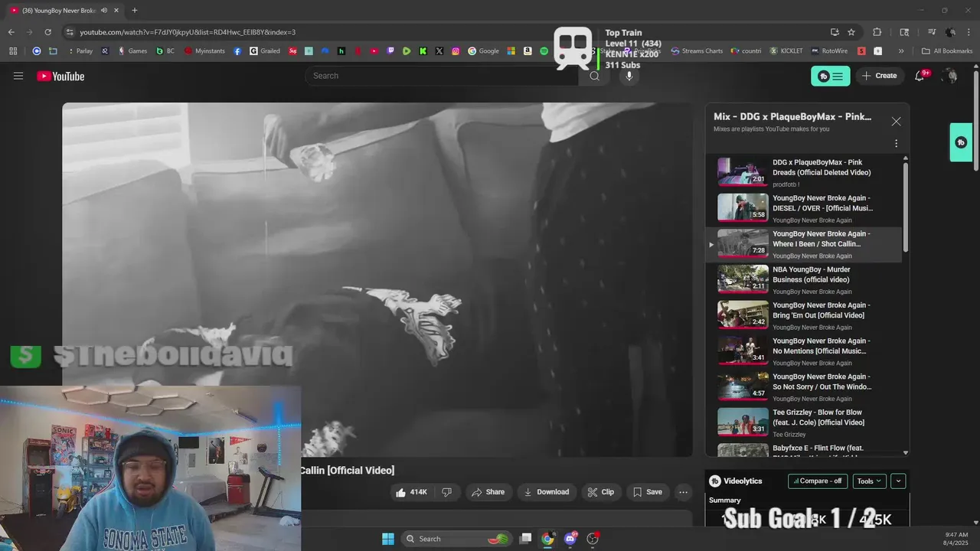Open the Grailed bookmark
The width and height of the screenshot is (980, 551).
[265, 51]
